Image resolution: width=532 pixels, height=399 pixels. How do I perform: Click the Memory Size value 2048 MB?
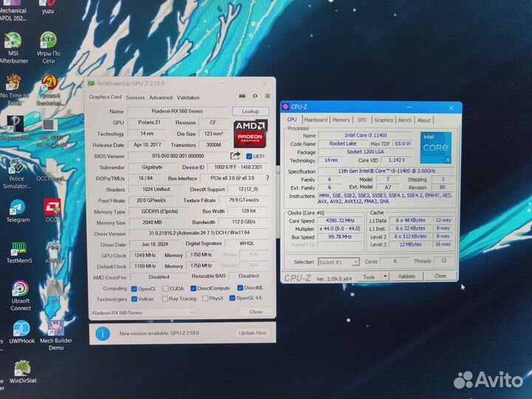pyautogui.click(x=152, y=222)
